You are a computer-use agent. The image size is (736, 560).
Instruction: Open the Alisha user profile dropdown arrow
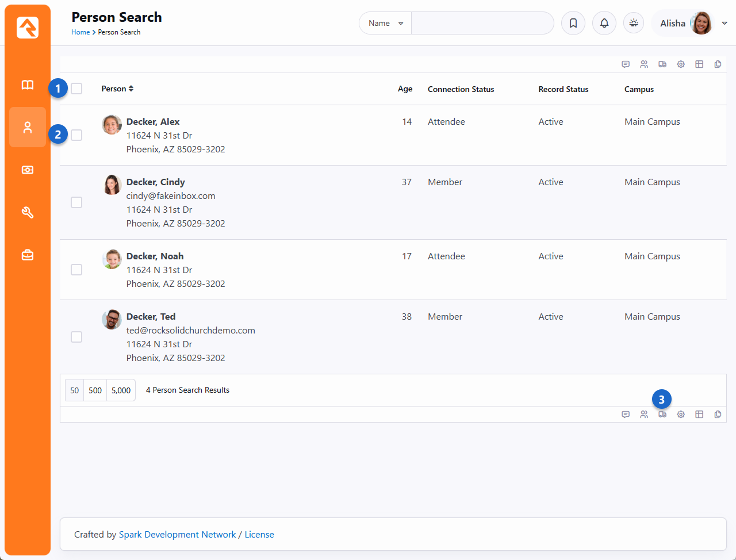[x=724, y=24]
